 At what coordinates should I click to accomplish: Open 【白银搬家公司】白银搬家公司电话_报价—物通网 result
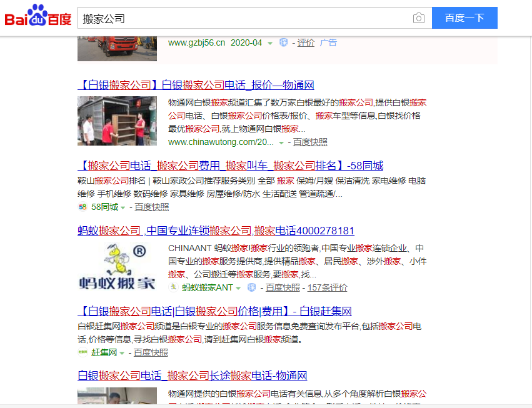[x=196, y=85]
